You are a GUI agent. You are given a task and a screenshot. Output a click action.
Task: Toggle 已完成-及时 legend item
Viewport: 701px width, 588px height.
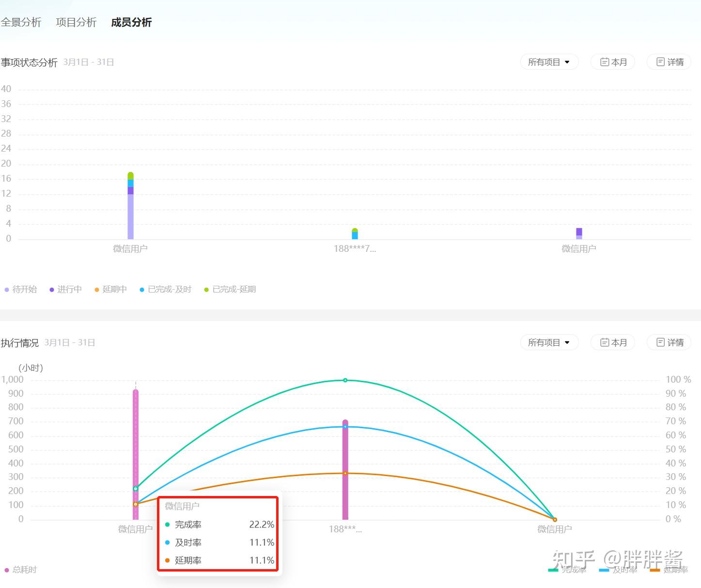[165, 289]
